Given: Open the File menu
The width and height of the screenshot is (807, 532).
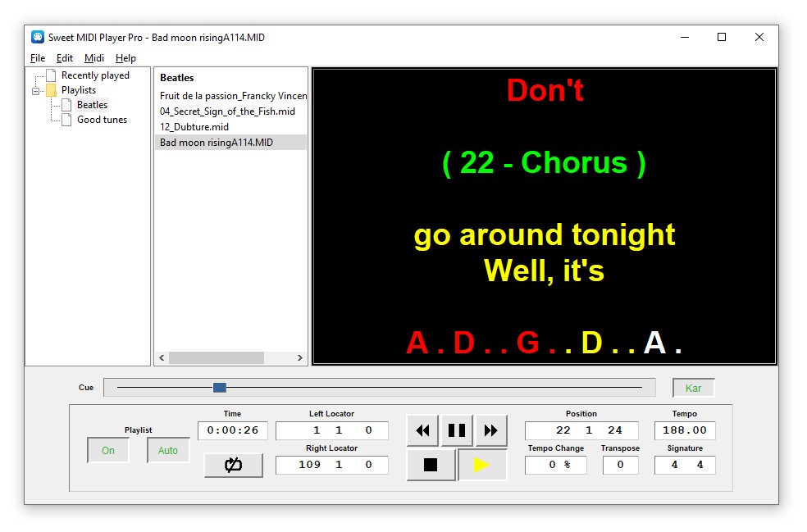Looking at the screenshot, I should tap(38, 58).
